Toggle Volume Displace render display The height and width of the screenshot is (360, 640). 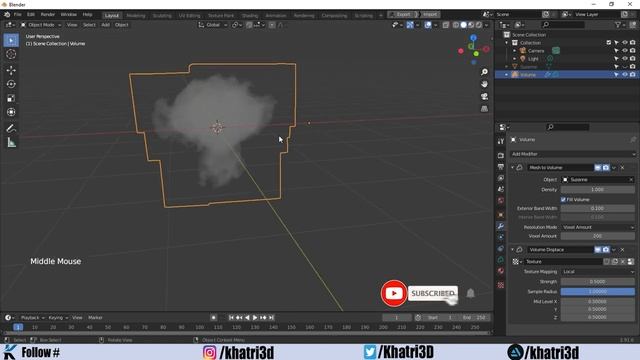pos(606,249)
